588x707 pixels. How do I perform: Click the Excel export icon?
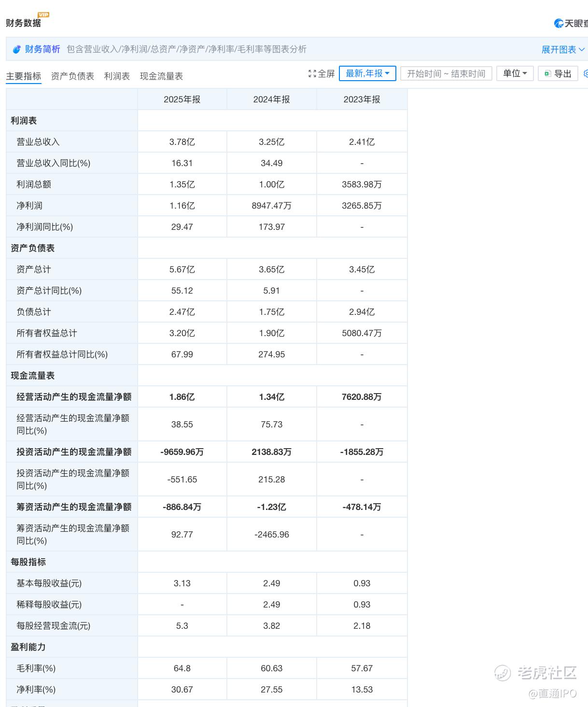(547, 74)
